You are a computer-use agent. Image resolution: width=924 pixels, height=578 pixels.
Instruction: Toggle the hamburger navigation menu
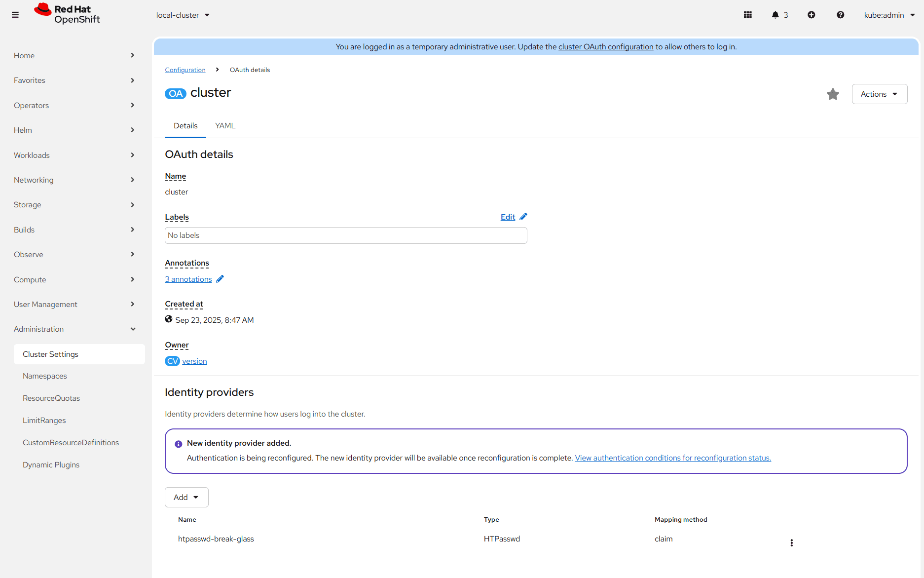click(15, 15)
